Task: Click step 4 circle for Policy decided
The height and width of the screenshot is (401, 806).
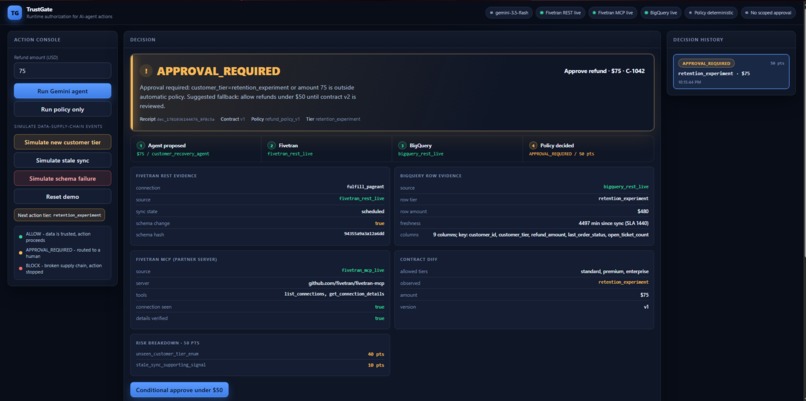Action: (x=533, y=145)
